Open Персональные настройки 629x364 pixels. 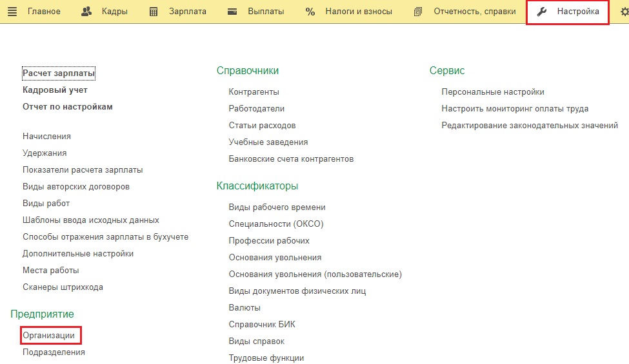493,92
